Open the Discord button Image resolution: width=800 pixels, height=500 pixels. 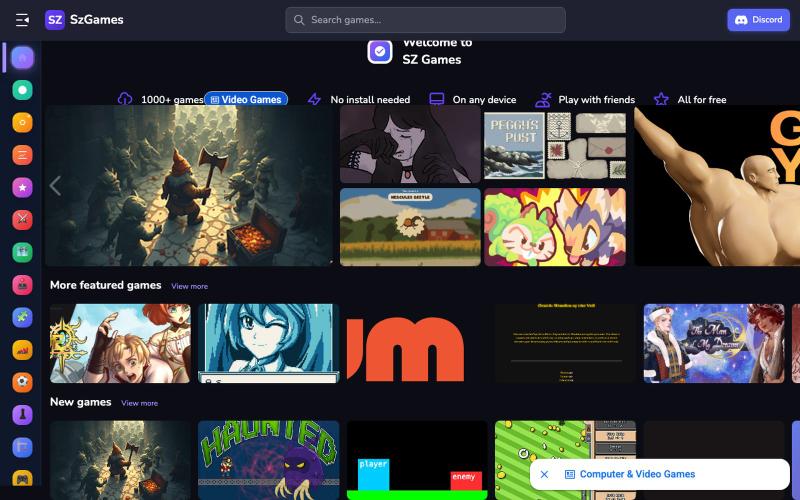click(x=758, y=20)
